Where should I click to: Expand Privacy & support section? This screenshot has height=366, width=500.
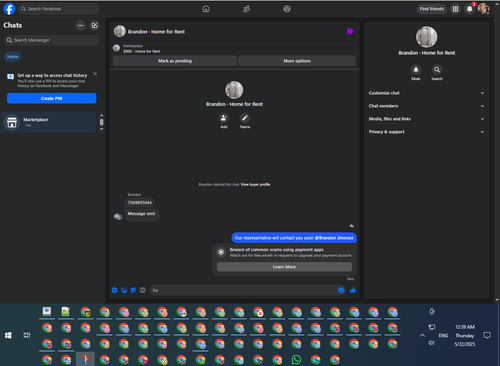point(426,132)
